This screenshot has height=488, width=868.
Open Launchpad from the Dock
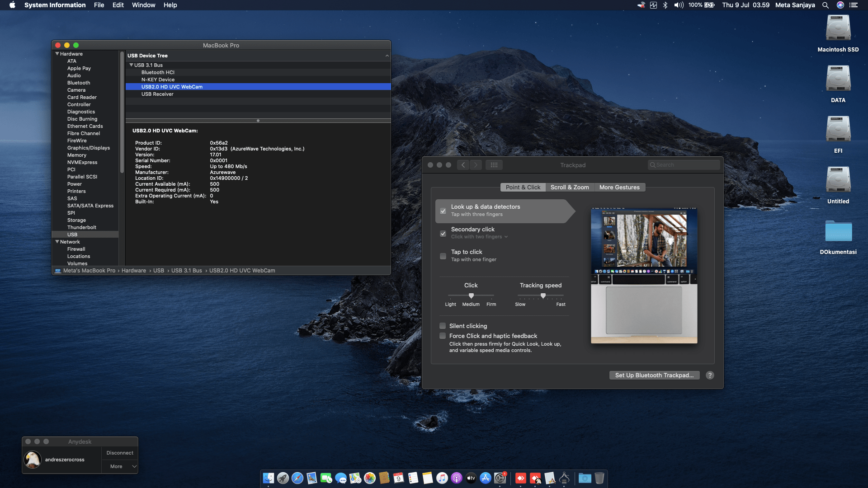click(x=282, y=479)
